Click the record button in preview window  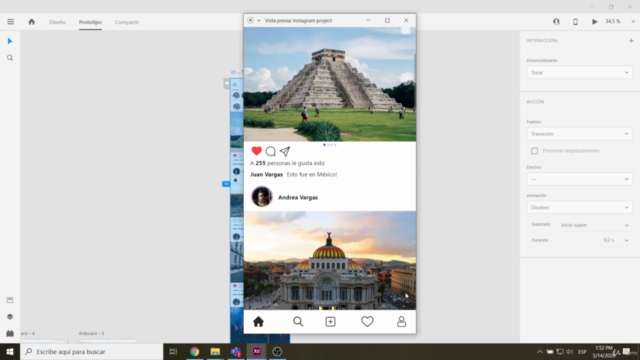point(251,20)
